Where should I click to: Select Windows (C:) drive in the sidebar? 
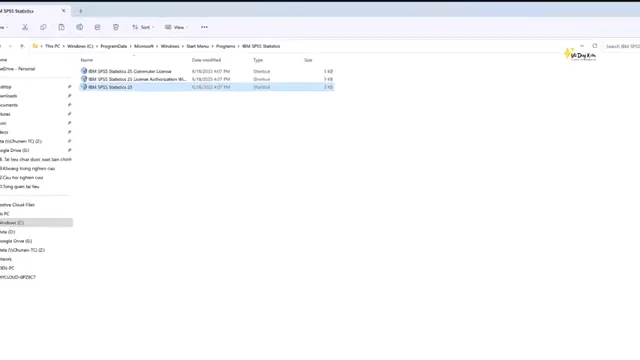[36, 223]
